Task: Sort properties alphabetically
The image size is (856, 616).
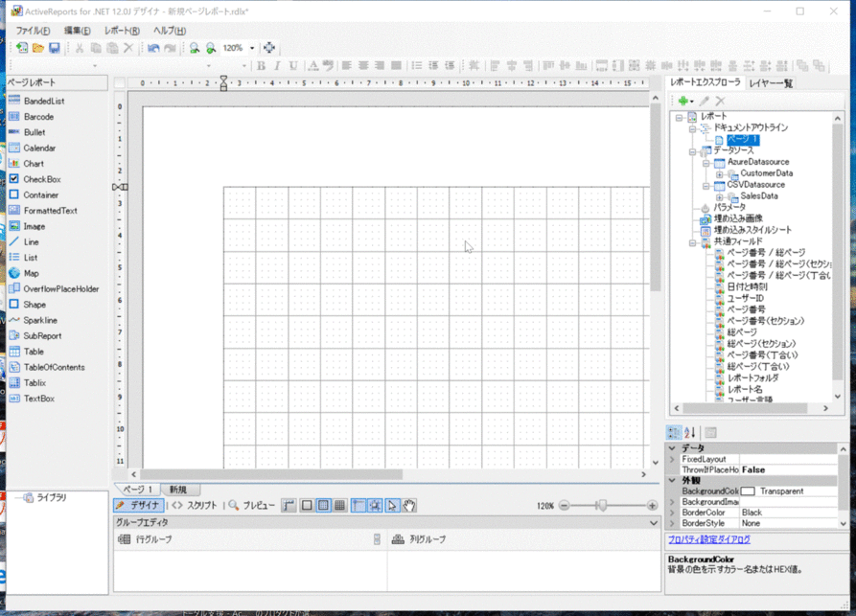Action: 690,433
